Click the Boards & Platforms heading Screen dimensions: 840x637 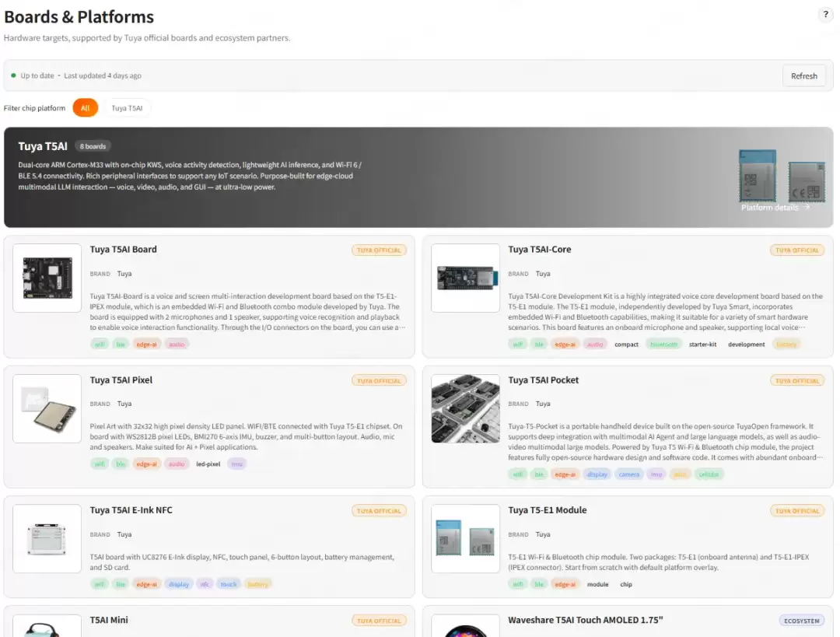coord(79,17)
